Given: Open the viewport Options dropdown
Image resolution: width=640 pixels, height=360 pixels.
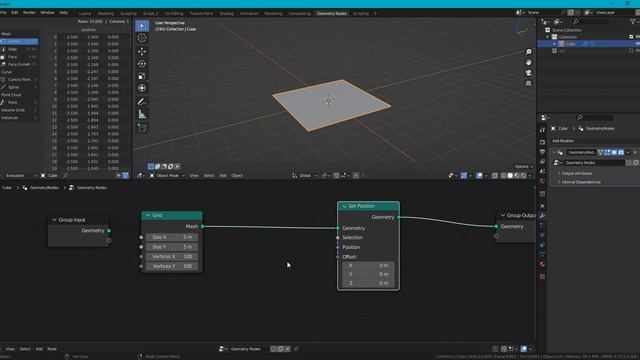Looking at the screenshot, I should pos(523,167).
